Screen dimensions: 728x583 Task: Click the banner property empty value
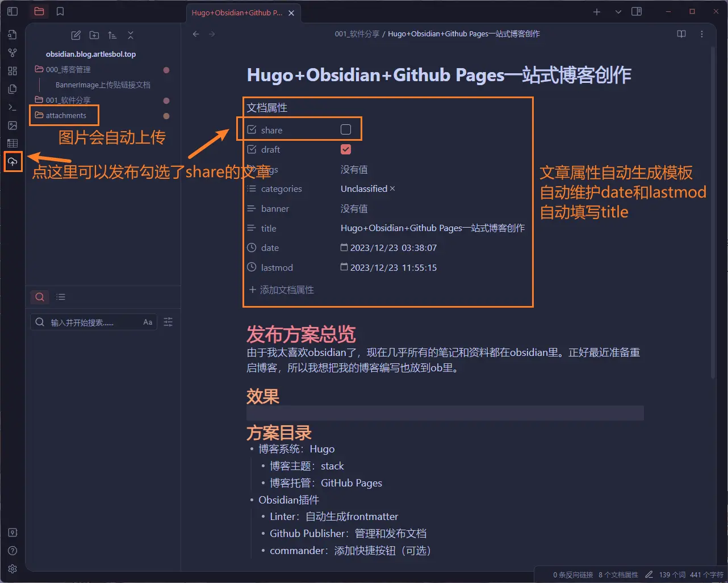(354, 208)
